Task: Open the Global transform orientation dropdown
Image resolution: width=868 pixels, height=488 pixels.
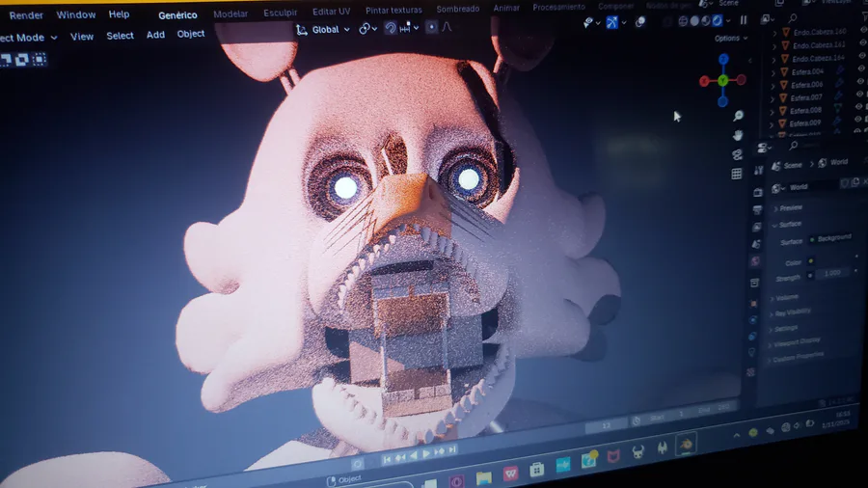Action: coord(323,29)
